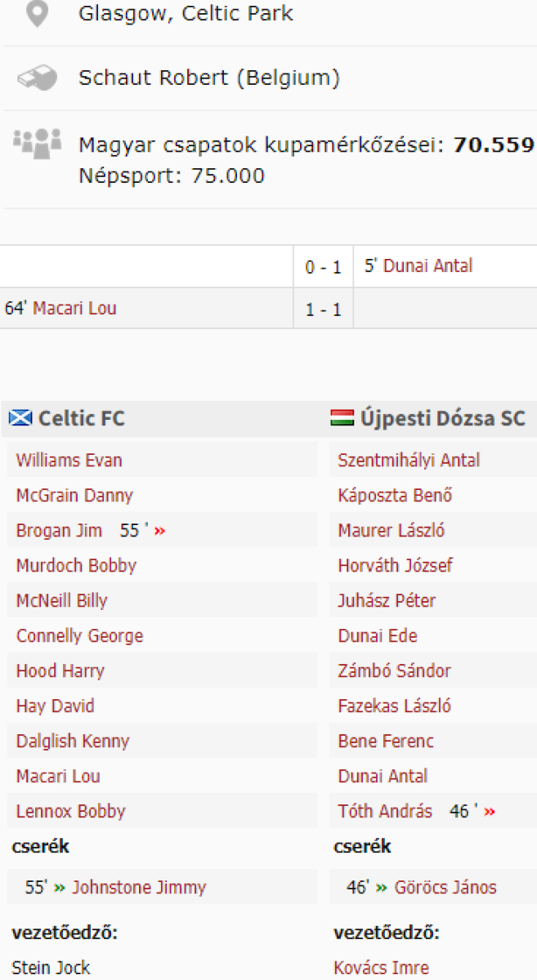Open goalscorer Macari Lou at 64 minutes
537x980 pixels.
click(x=74, y=308)
